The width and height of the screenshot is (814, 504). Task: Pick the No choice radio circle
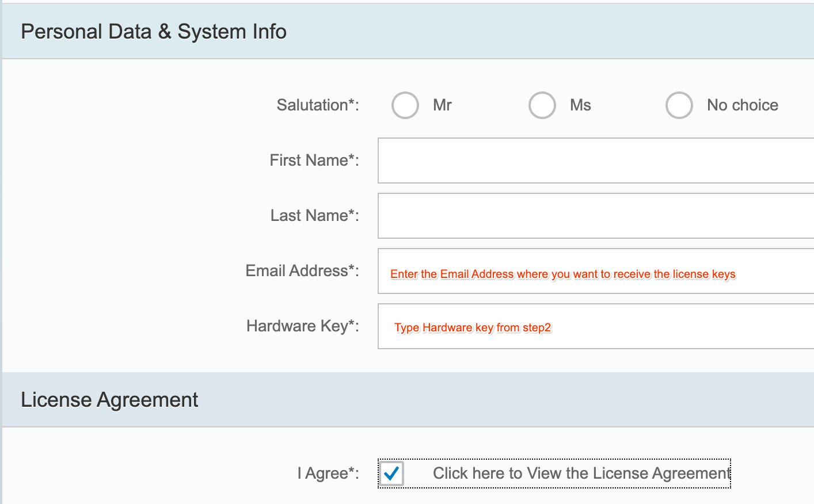(x=679, y=105)
